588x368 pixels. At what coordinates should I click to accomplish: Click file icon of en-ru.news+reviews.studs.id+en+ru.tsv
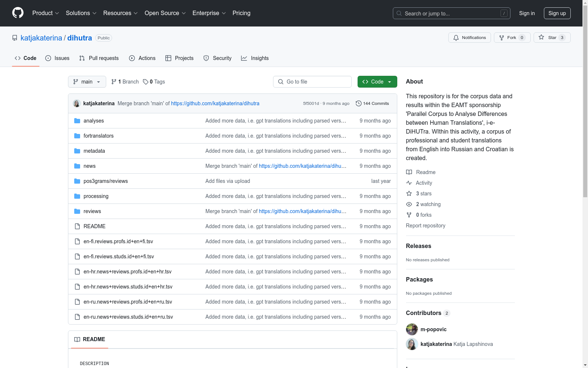coord(77,317)
